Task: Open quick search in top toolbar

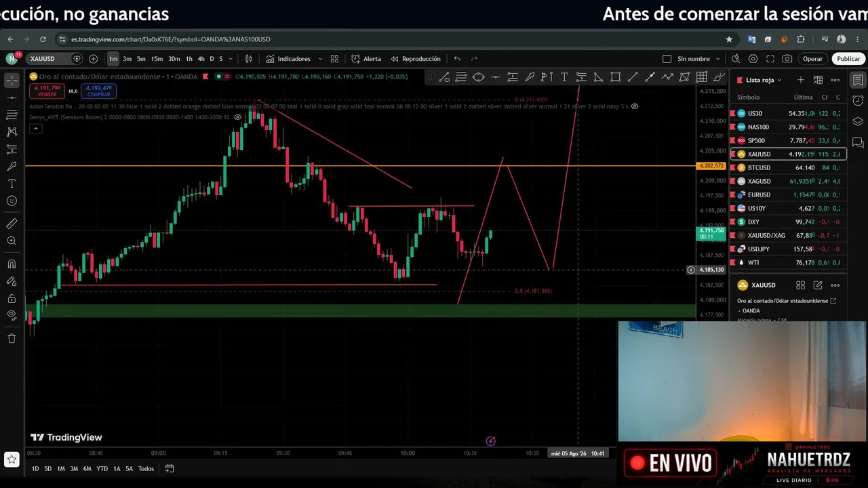Action: (x=736, y=59)
